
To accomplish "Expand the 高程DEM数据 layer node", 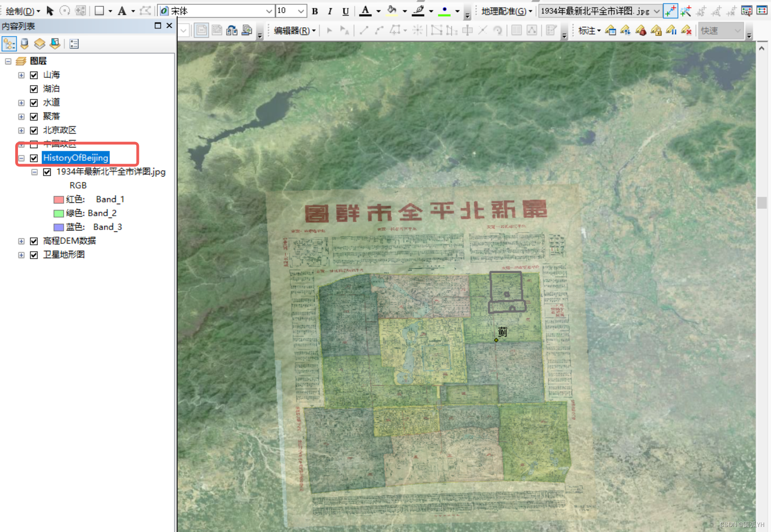I will [x=21, y=241].
